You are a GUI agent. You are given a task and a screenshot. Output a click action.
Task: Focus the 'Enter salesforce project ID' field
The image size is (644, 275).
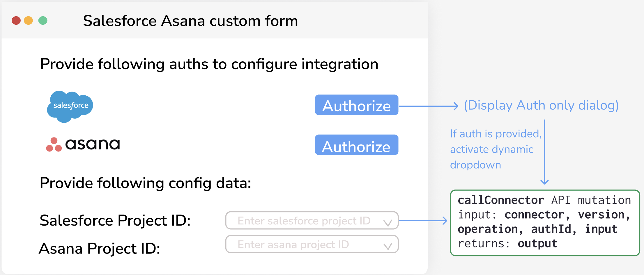pos(304,221)
